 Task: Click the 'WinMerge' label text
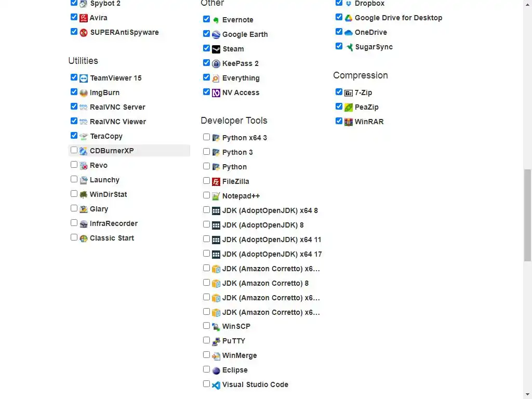(240, 355)
